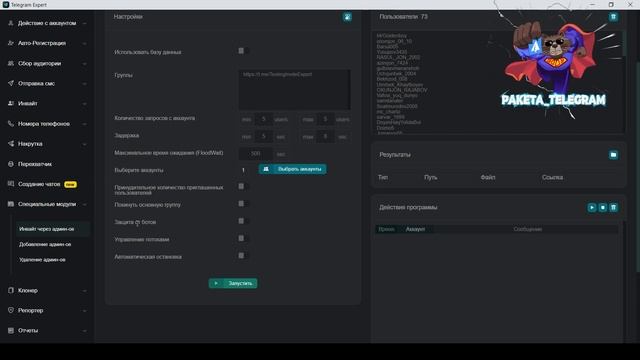640x360 pixels.
Task: Expand chevron next to Отчеты
Action: tap(84, 331)
